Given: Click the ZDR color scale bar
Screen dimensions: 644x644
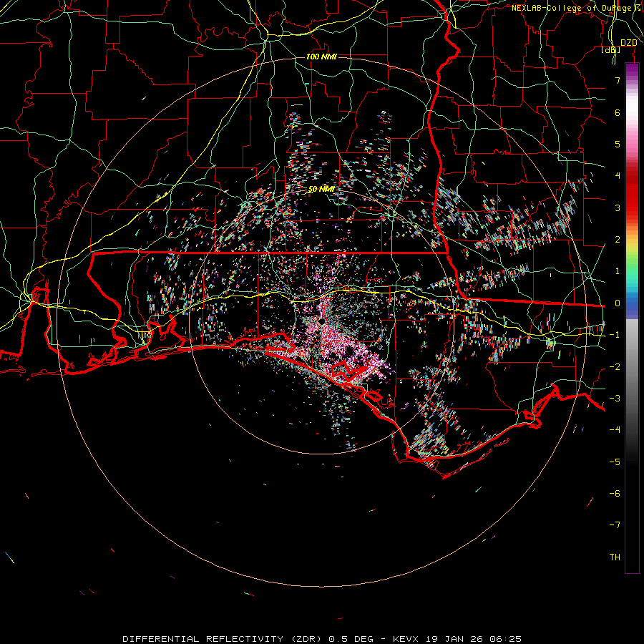Looking at the screenshot, I should 632,318.
